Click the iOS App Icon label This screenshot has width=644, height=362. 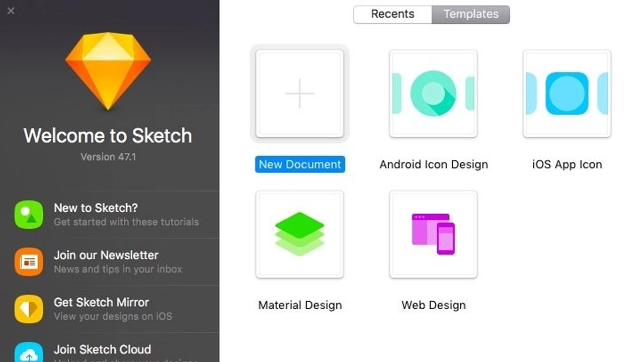(x=567, y=164)
